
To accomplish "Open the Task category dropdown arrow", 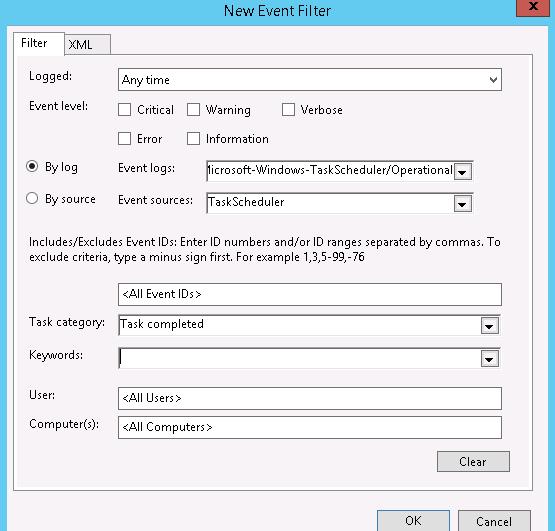I will point(490,326).
